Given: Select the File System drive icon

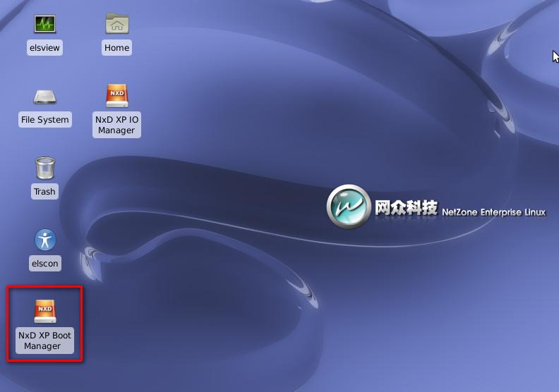Looking at the screenshot, I should click(x=45, y=97).
